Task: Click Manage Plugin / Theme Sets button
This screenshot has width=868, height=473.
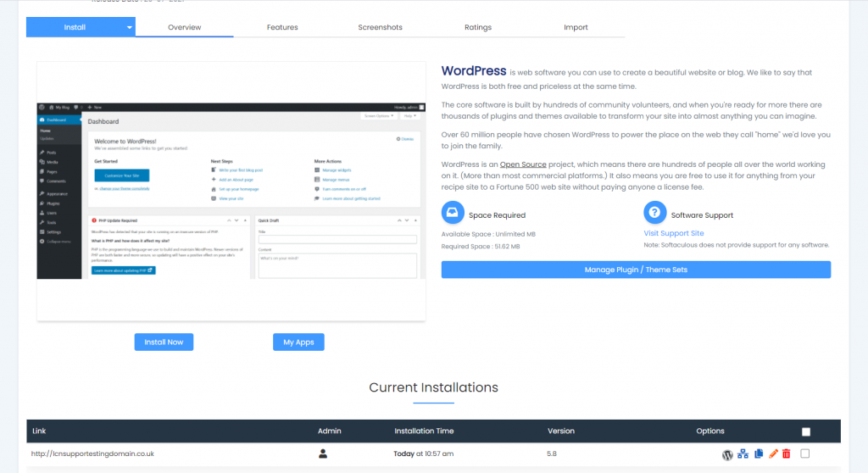Action: (x=636, y=270)
